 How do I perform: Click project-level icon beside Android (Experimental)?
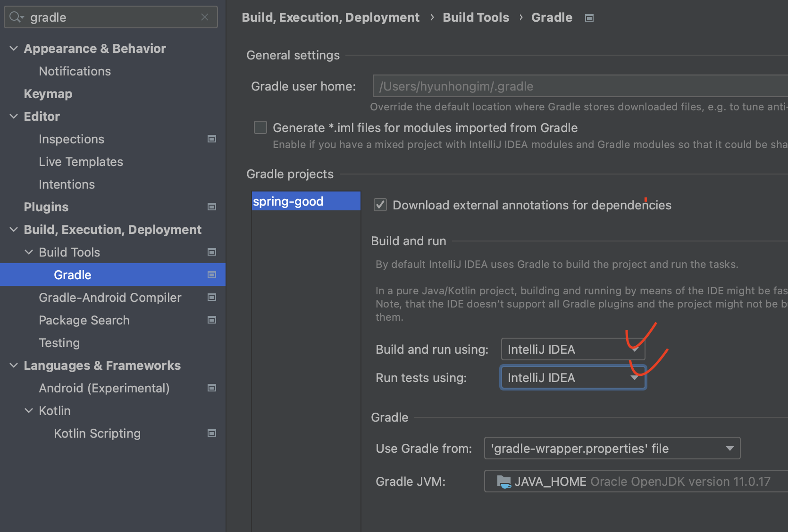pos(212,388)
